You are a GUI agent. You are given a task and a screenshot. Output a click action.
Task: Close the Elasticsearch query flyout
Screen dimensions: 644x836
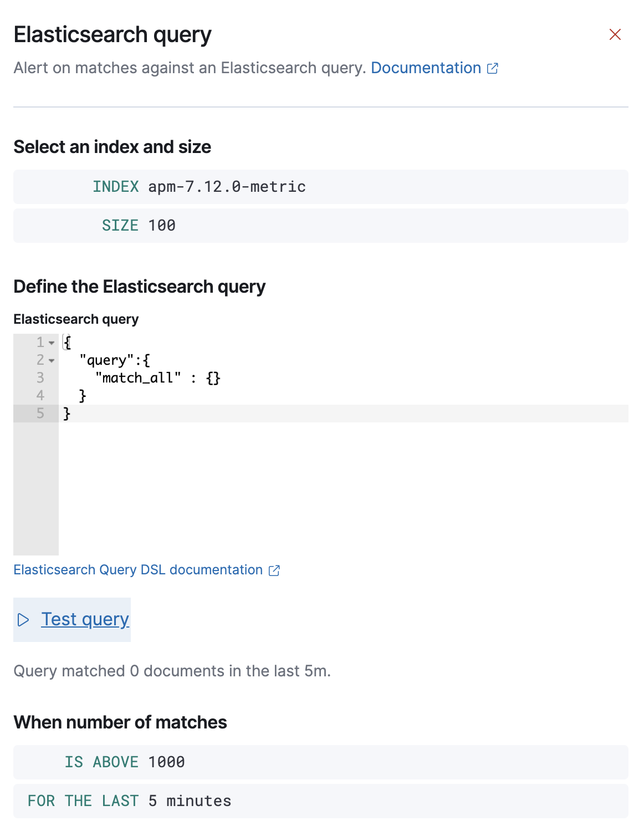615,34
